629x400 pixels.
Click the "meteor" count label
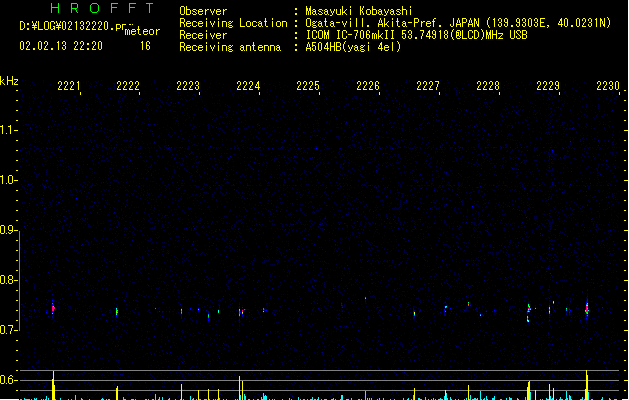[x=142, y=31]
